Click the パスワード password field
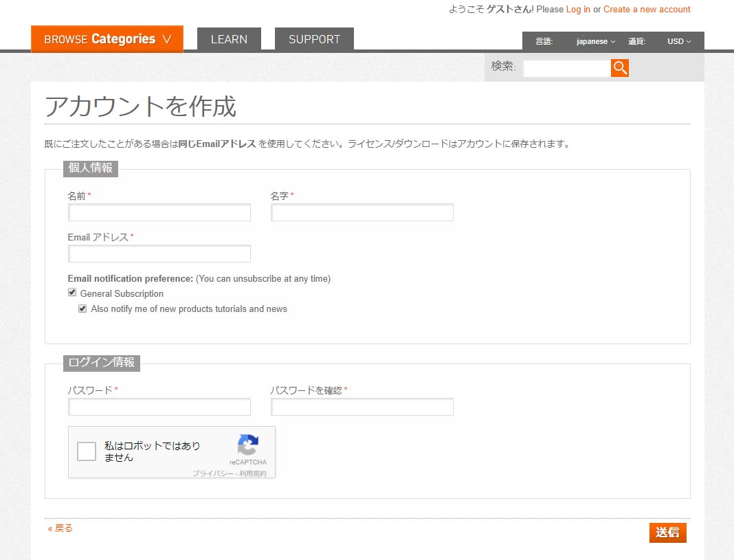 [159, 407]
